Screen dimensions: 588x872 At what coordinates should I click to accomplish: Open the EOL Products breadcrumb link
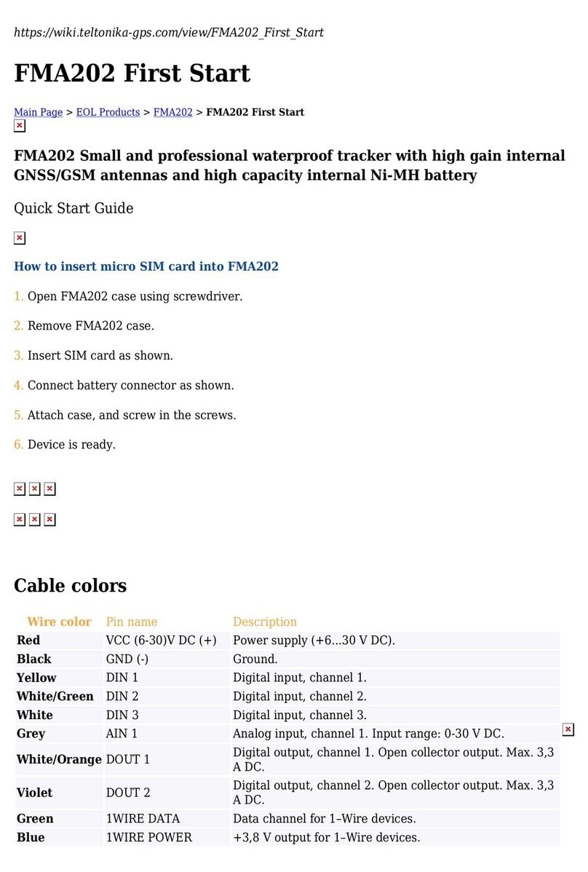coord(108,112)
